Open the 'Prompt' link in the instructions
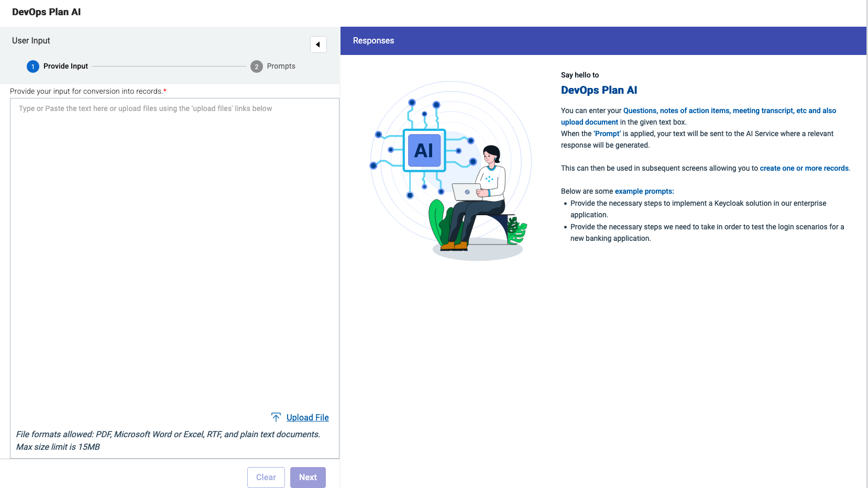Image resolution: width=868 pixels, height=488 pixels. point(607,134)
